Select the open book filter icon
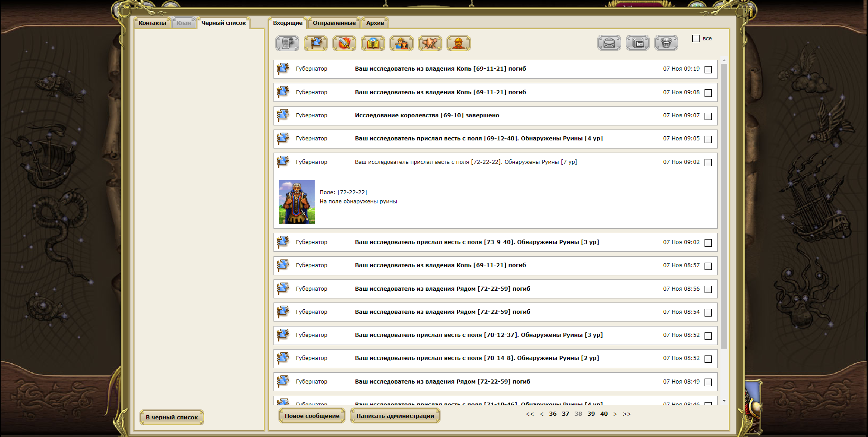868x437 pixels. pyautogui.click(x=373, y=43)
